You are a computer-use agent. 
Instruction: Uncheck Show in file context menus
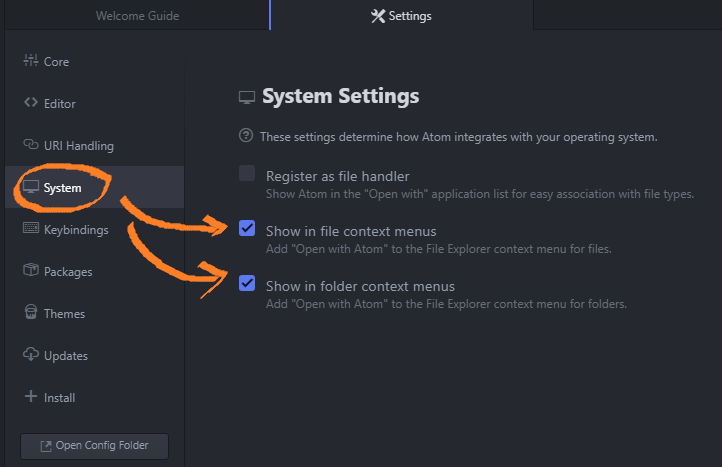tap(247, 228)
